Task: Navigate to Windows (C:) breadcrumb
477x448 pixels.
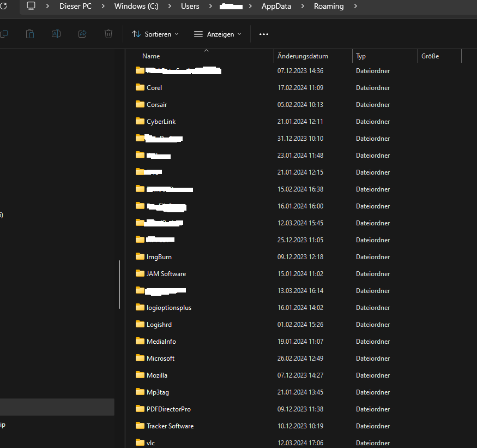Action: [136, 6]
